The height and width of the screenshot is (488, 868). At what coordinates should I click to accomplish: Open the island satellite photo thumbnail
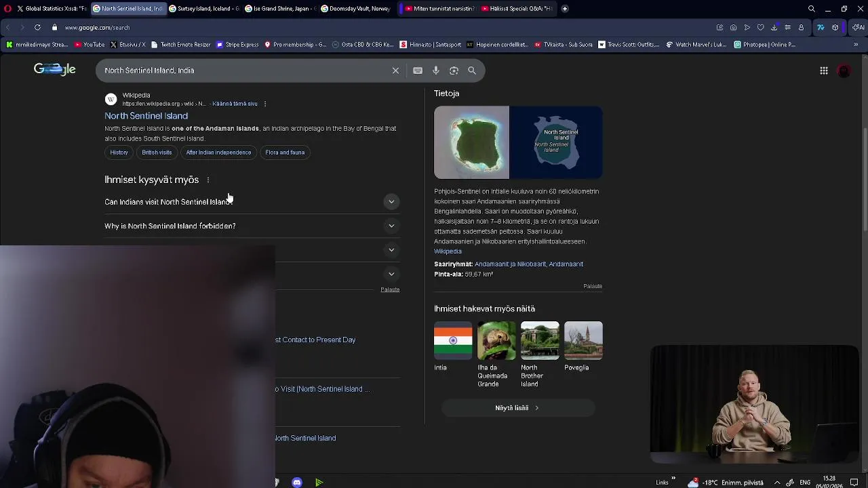(471, 142)
